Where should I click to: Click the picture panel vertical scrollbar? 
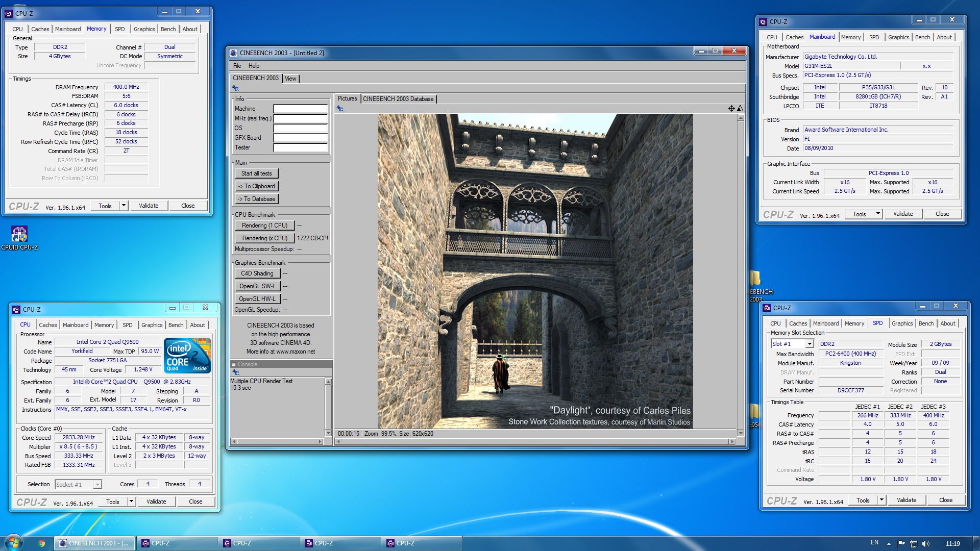pos(741,275)
